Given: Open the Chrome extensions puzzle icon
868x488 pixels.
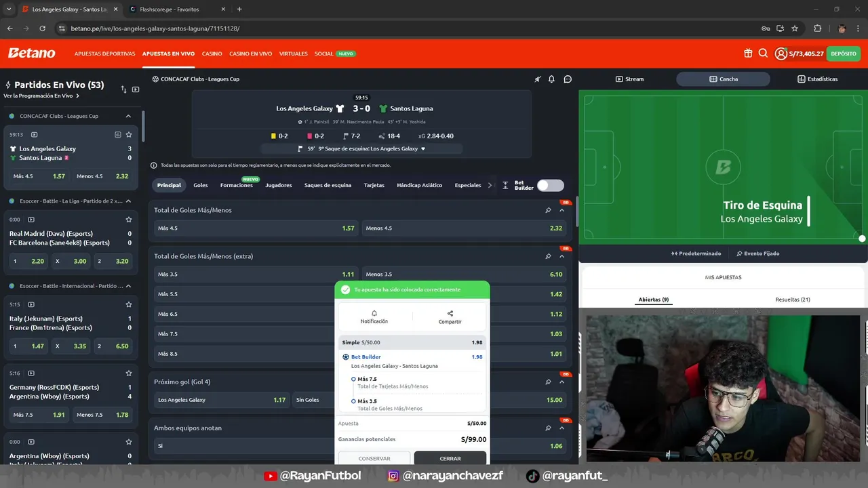Looking at the screenshot, I should [x=817, y=28].
